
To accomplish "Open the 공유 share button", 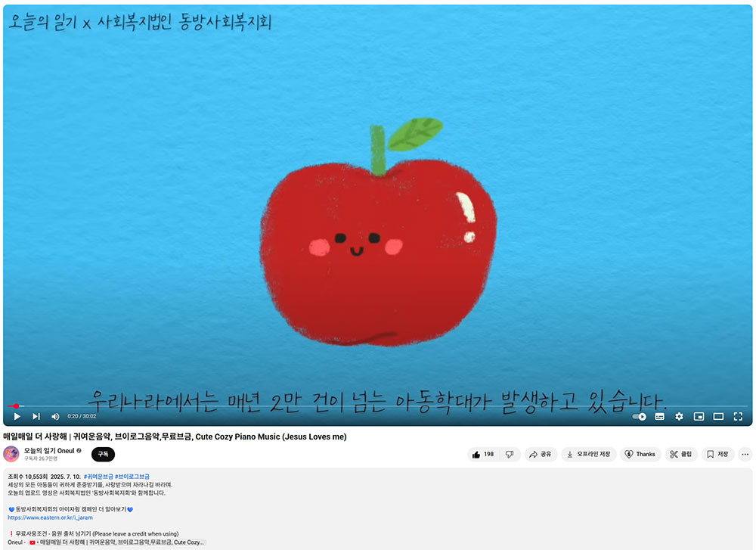I will (541, 455).
